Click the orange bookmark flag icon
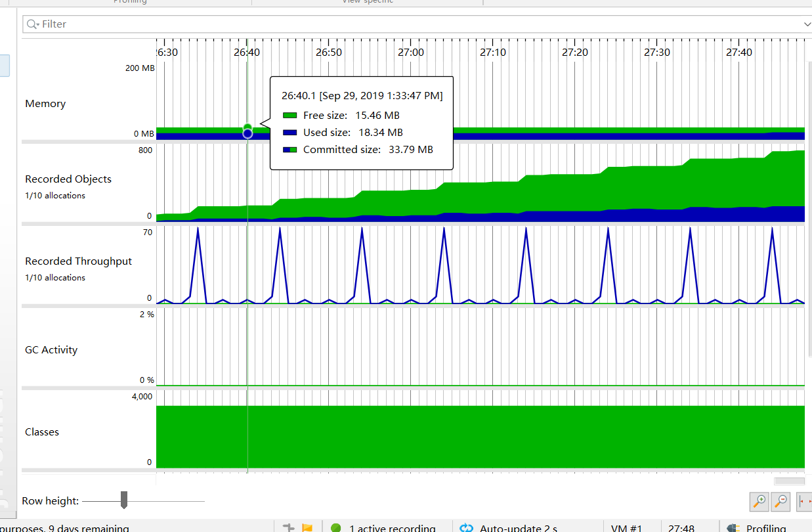 coord(307,527)
